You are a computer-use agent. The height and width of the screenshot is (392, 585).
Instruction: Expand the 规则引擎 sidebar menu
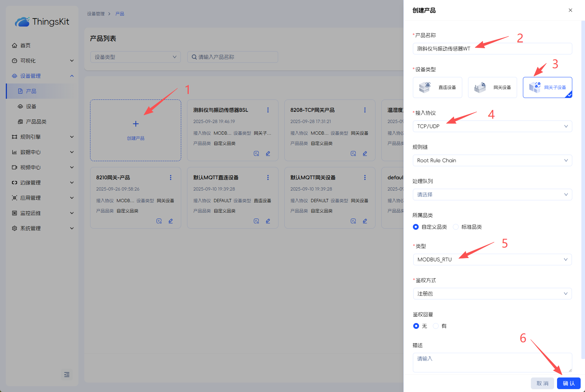click(x=42, y=137)
